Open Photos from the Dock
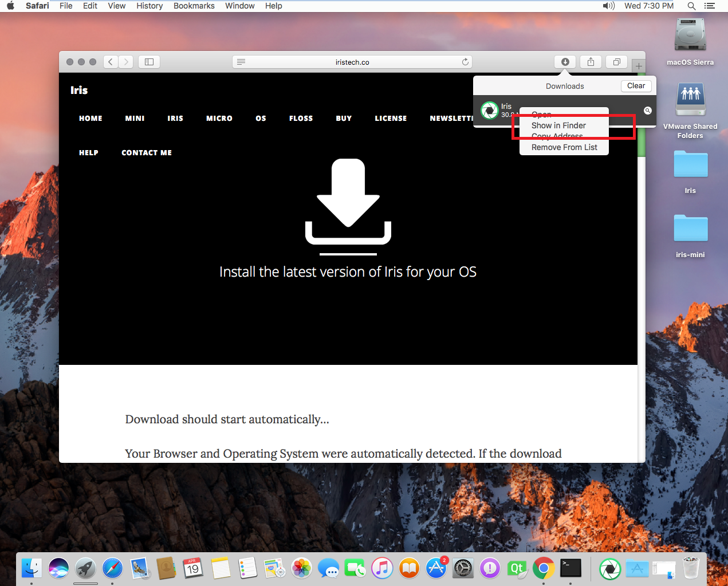This screenshot has height=586, width=728. pos(301,568)
